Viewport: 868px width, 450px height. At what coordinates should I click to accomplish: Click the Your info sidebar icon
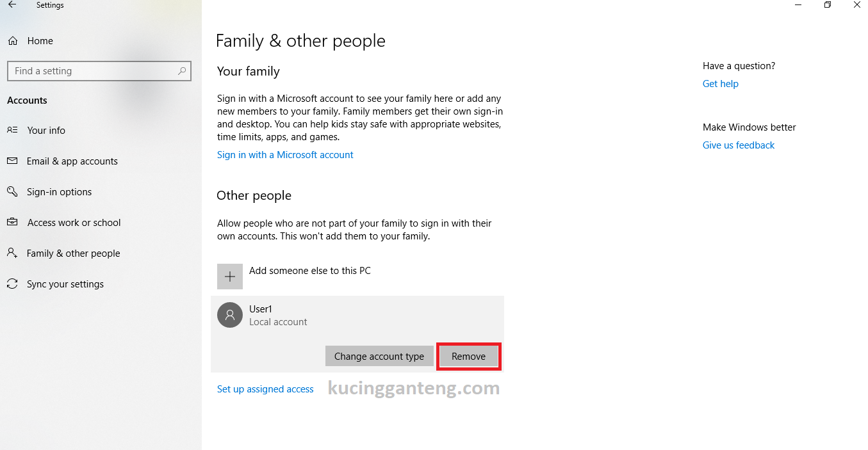point(12,130)
